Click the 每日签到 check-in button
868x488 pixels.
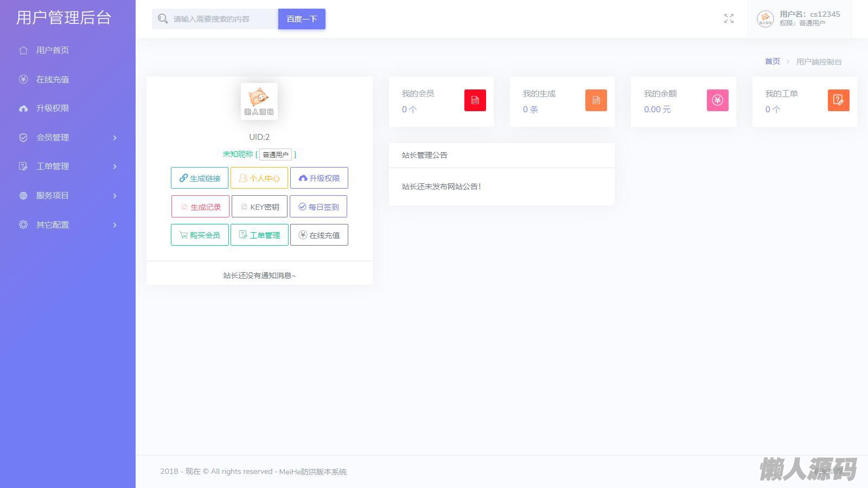point(318,207)
